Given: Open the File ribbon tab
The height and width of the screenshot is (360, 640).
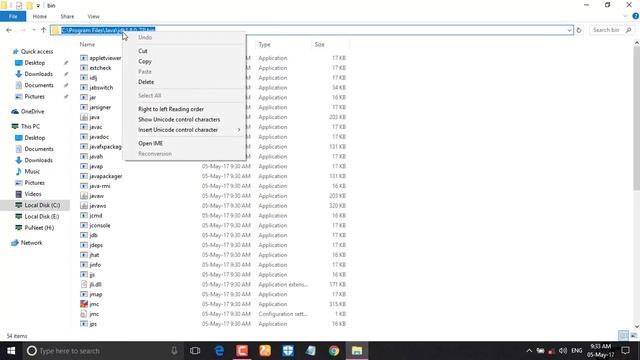Looking at the screenshot, I should click(x=13, y=16).
